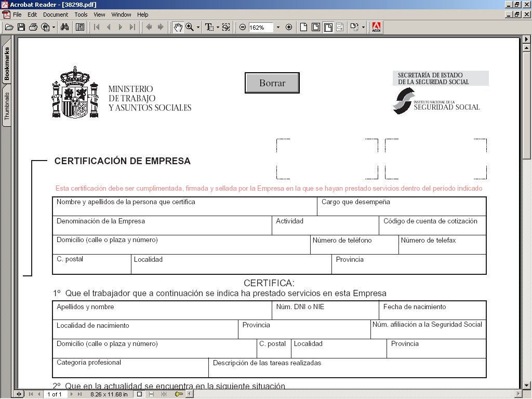This screenshot has height=399, width=532.
Task: Set view to Actual Size
Action: click(303, 27)
